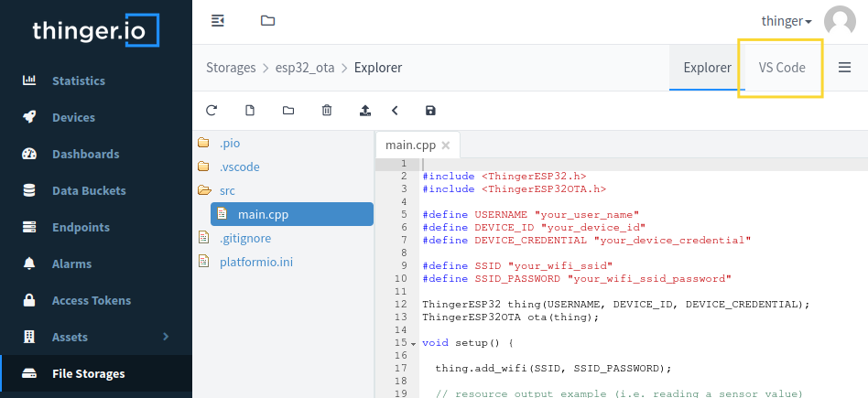Click the Data Buckets database icon

coord(28,190)
